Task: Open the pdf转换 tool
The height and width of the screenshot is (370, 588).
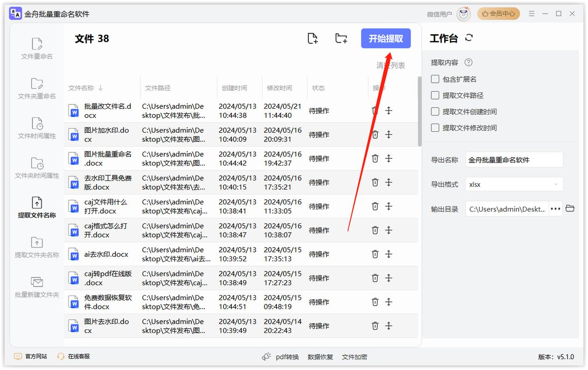Action: click(281, 357)
